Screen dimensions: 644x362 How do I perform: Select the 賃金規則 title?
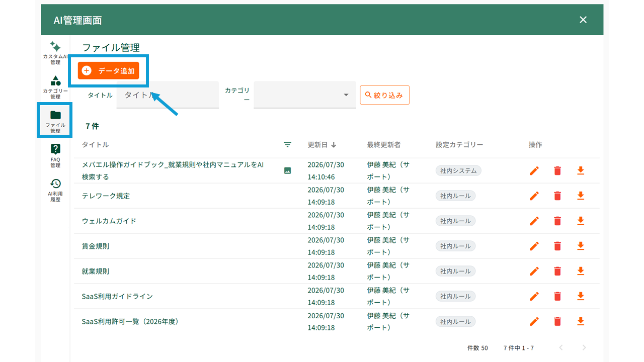pos(96,246)
